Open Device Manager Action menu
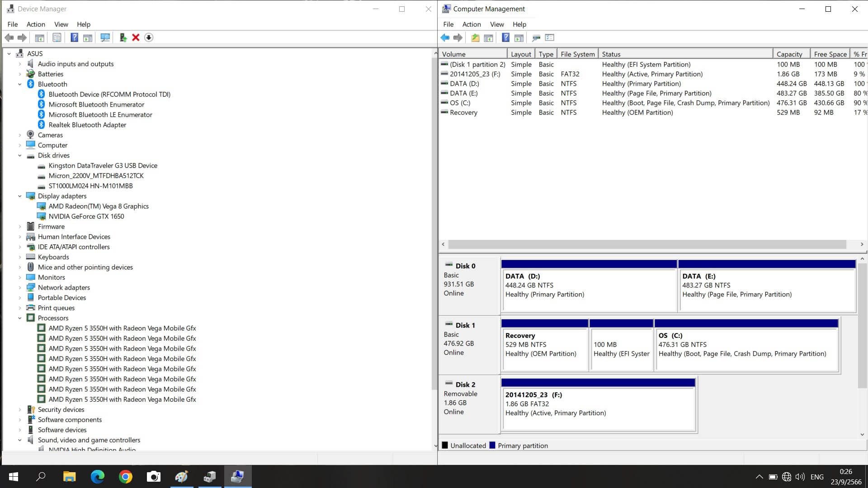Viewport: 868px width, 488px height. (x=36, y=24)
